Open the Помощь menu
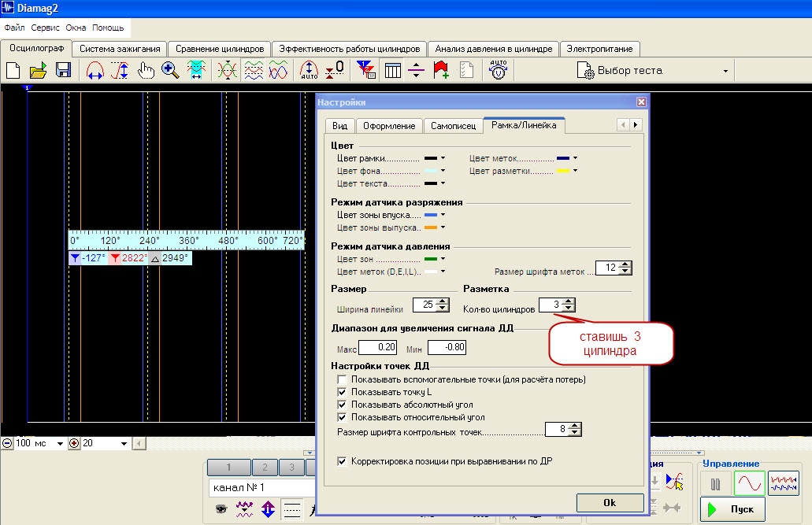812x525 pixels. pos(108,28)
